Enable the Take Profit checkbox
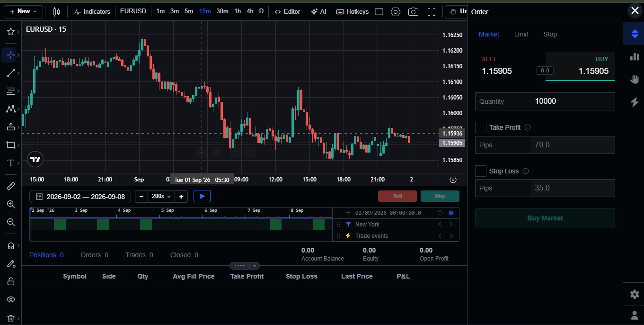The width and height of the screenshot is (644, 325). click(x=481, y=127)
